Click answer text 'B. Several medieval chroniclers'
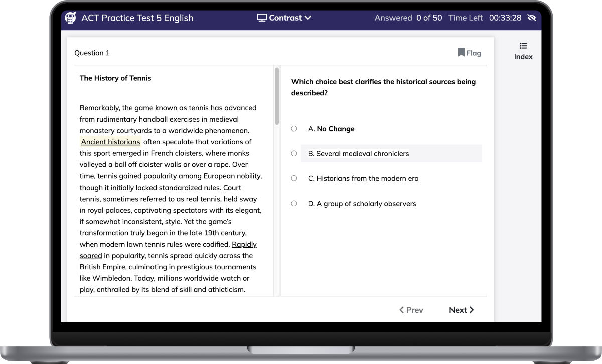Image resolution: width=602 pixels, height=364 pixels. pos(358,154)
